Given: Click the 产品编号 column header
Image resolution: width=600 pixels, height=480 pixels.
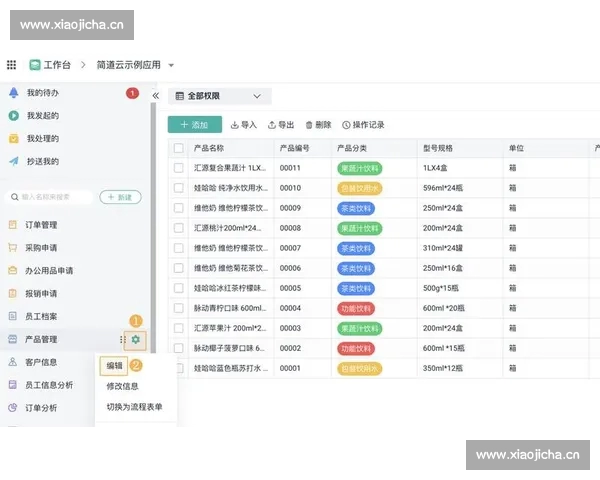Looking at the screenshot, I should pyautogui.click(x=295, y=148).
